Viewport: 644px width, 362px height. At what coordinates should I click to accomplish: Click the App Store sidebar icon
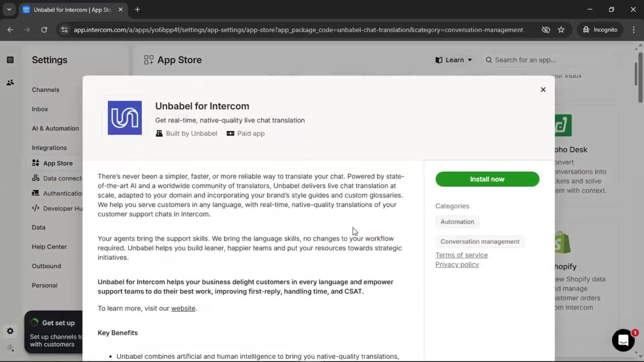(36, 163)
